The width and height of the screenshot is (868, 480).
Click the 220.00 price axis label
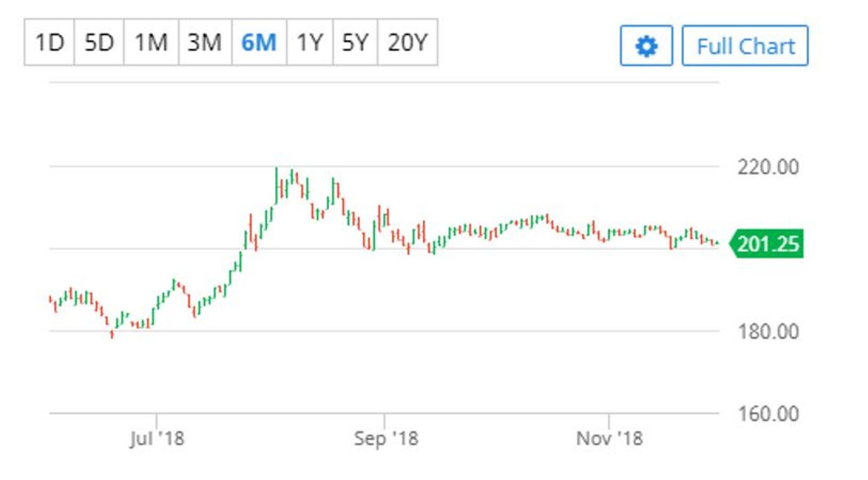(768, 167)
